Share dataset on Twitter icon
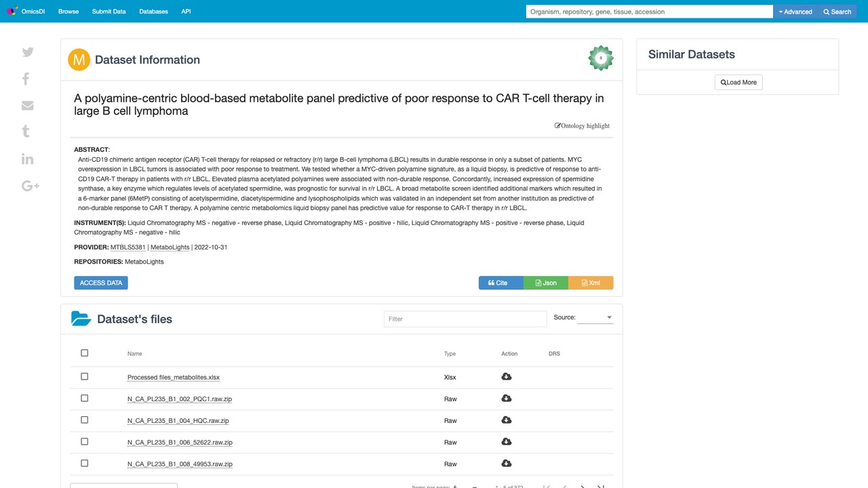The image size is (868, 488). (x=28, y=52)
